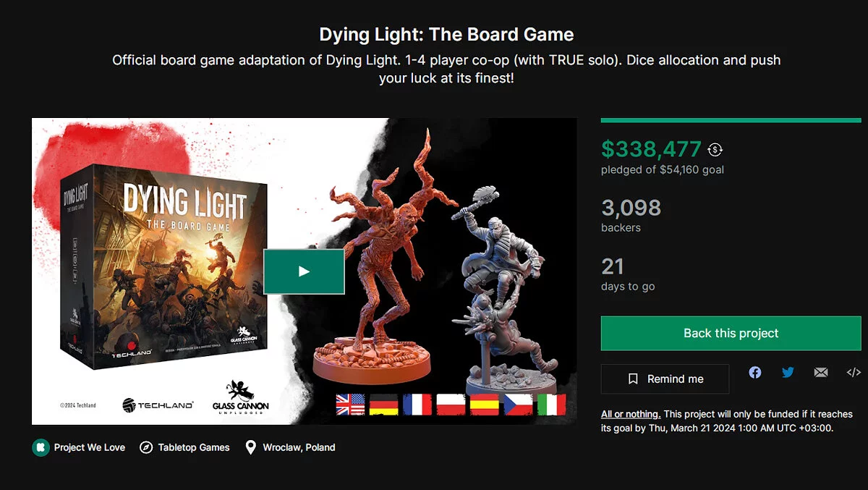
Task: Open the embed code icon
Action: (x=854, y=372)
